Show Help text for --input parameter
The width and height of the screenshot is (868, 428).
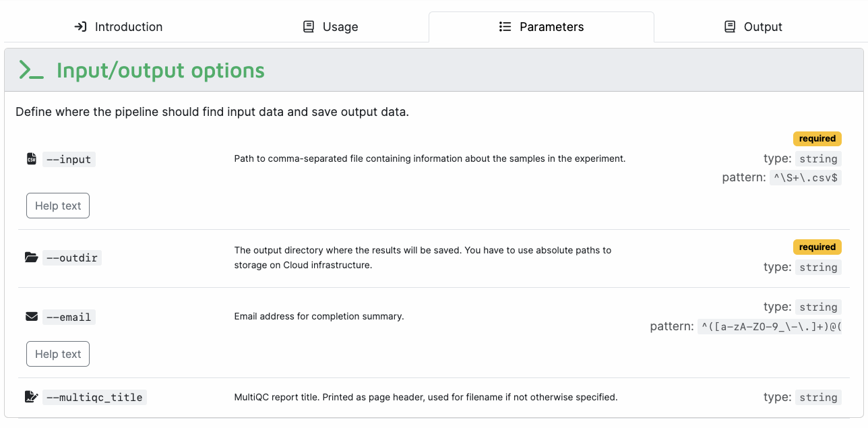[58, 206]
